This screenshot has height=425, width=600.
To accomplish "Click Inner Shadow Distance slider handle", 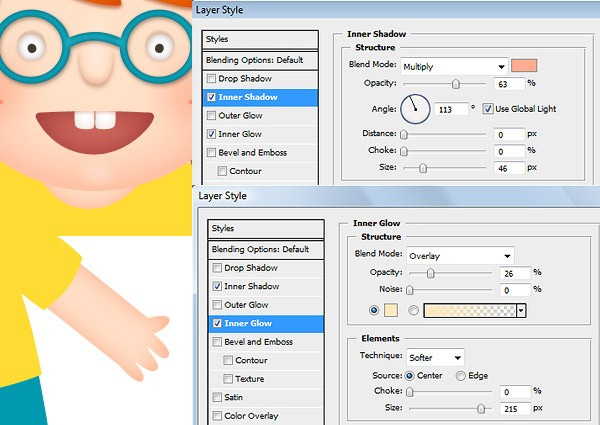I will [404, 135].
